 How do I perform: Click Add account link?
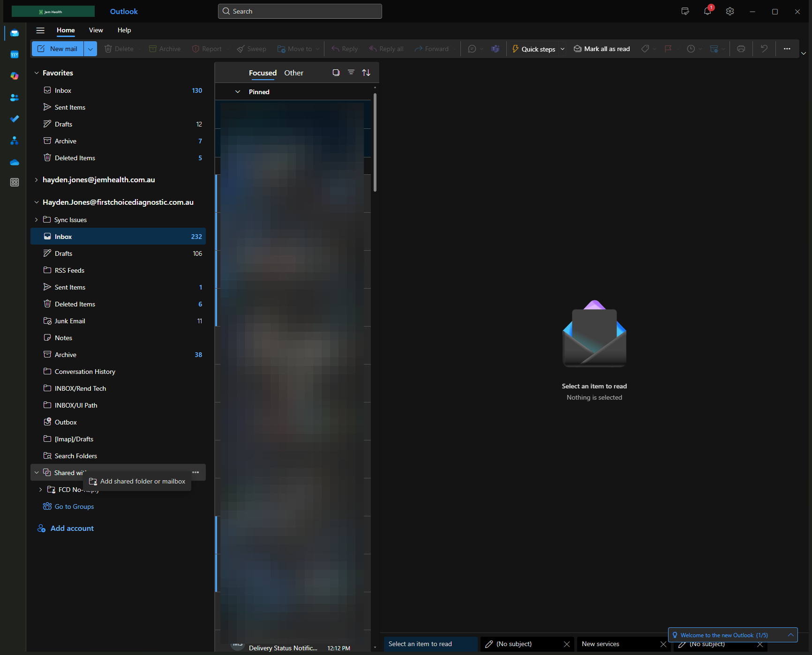pyautogui.click(x=66, y=528)
